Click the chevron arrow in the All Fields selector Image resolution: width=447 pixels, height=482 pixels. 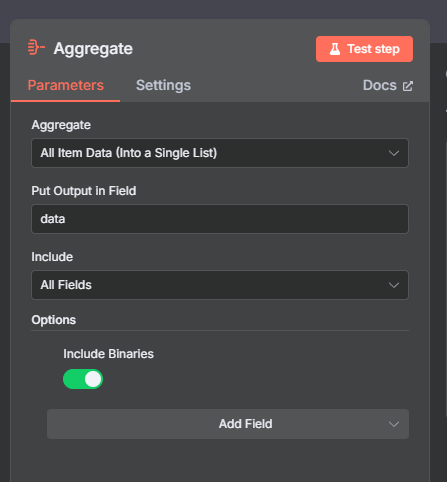[394, 285]
